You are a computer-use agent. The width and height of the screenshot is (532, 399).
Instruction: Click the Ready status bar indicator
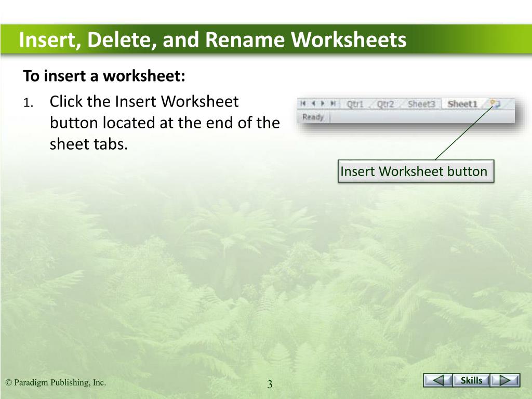[x=313, y=117]
